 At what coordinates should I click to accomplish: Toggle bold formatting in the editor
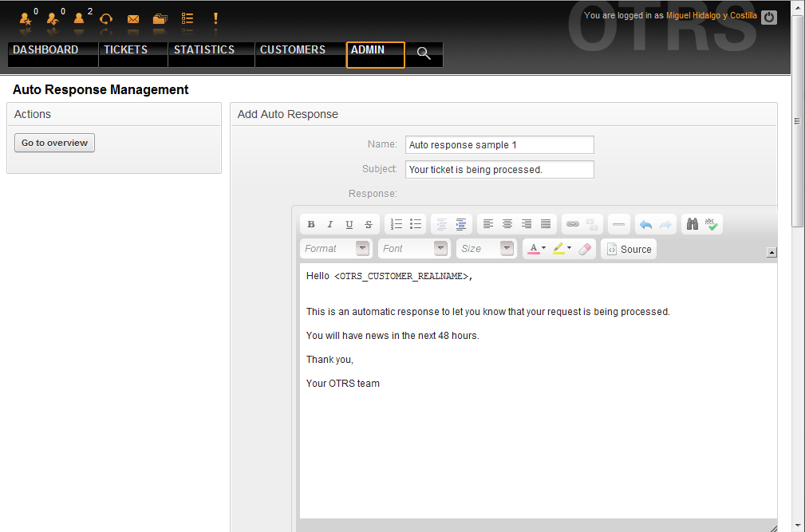pyautogui.click(x=311, y=225)
